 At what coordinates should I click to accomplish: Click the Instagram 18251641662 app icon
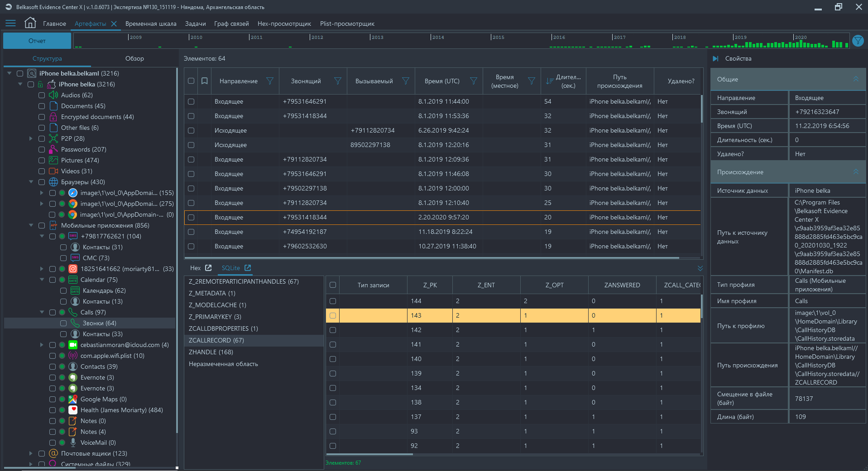coord(73,269)
